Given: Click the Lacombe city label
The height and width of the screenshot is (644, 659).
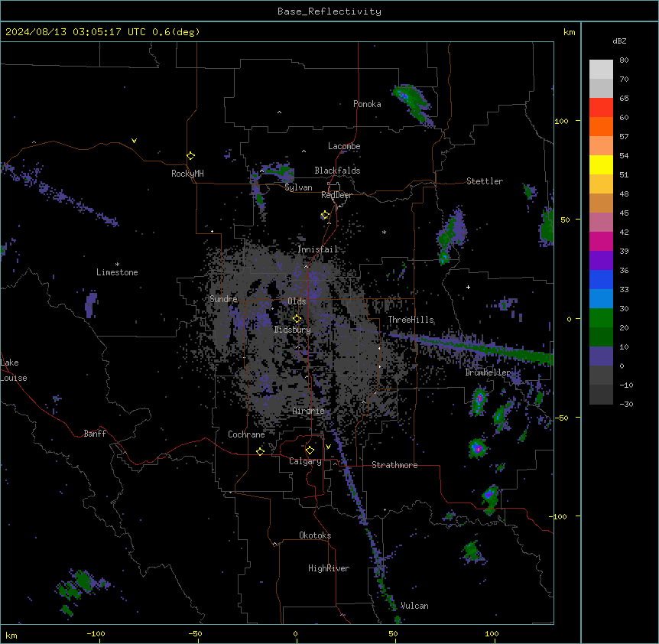Looking at the screenshot, I should click(x=344, y=146).
